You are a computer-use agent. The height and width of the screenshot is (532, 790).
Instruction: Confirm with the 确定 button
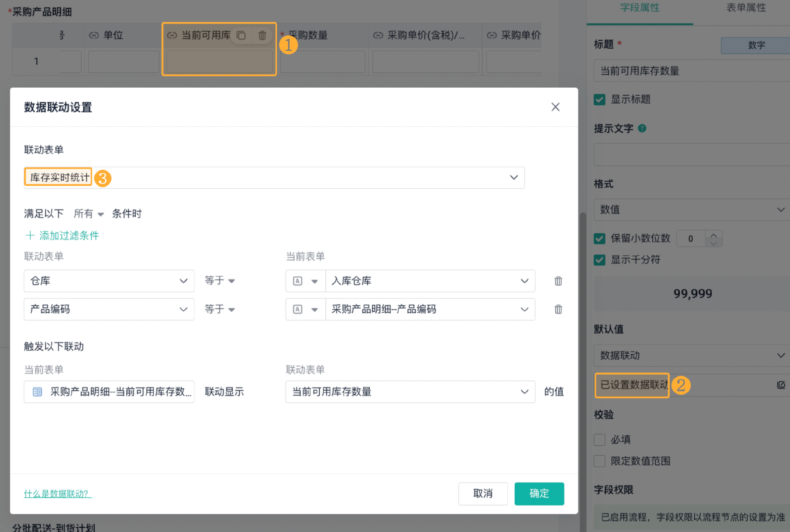[539, 493]
